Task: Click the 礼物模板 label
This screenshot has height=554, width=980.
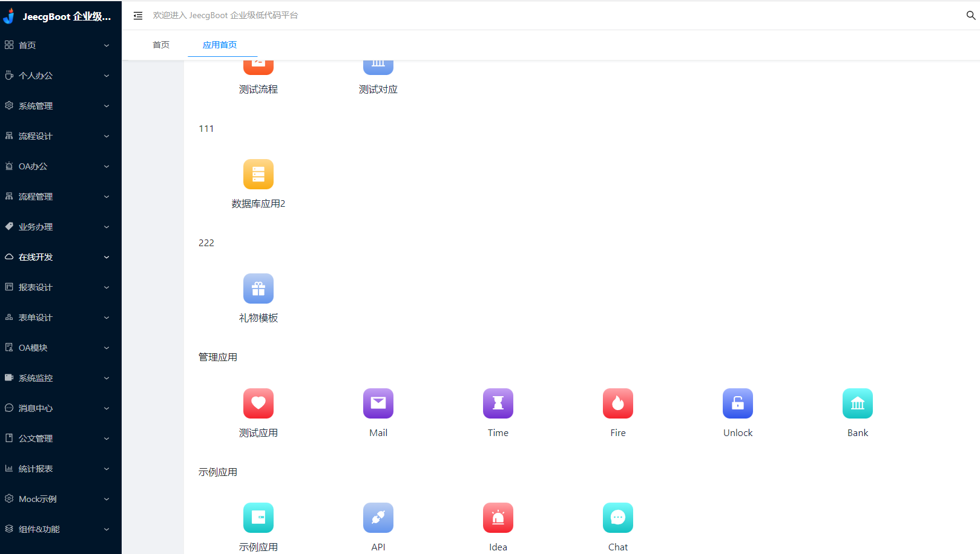Action: tap(258, 318)
